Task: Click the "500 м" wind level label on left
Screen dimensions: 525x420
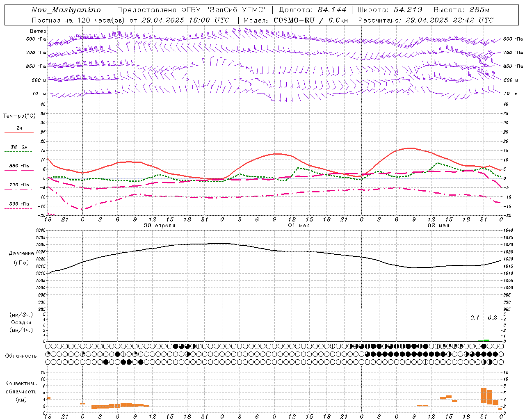Action: (x=39, y=80)
